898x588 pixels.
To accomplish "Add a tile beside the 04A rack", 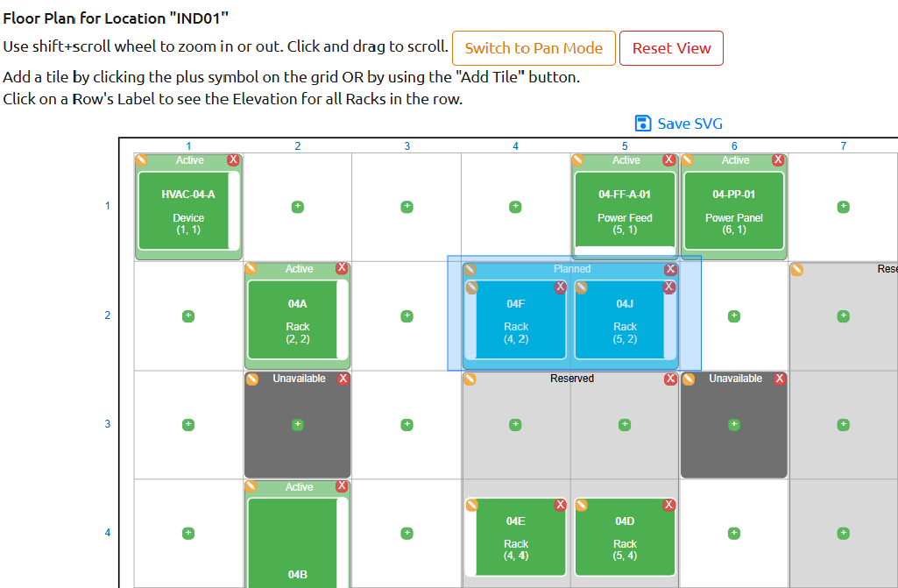I will (407, 316).
